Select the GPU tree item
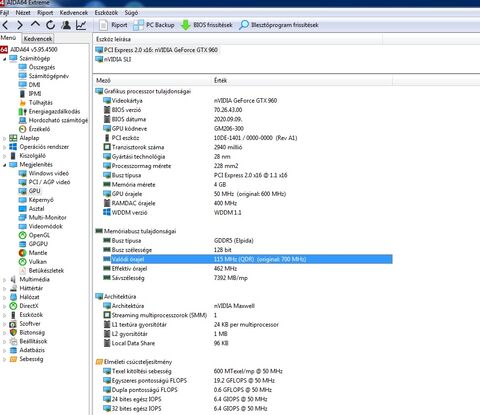This screenshot has height=415, width=480. tap(30, 191)
